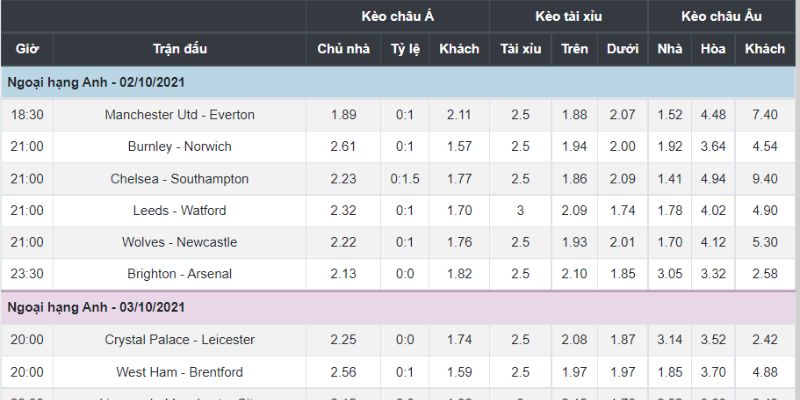Click the Chủ nhà column header

pos(343,49)
